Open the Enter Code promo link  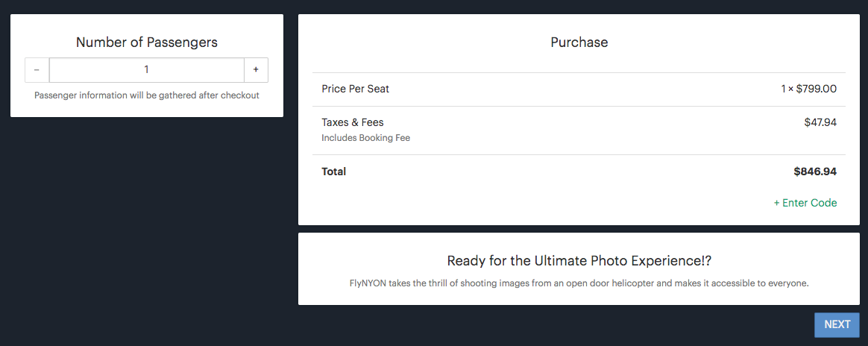805,203
